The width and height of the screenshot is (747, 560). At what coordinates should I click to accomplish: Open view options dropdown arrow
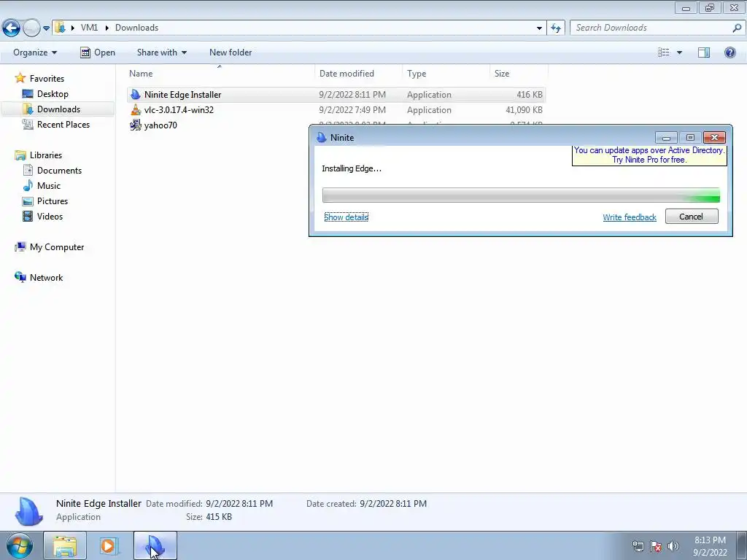[x=679, y=52]
